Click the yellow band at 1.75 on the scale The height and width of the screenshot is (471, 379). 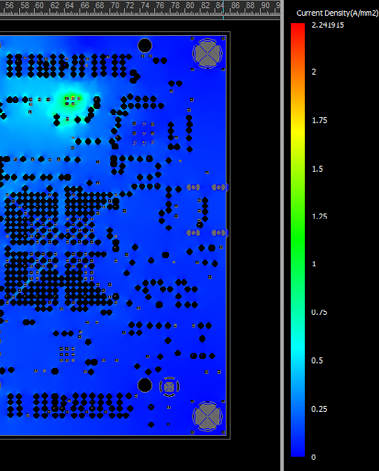tap(298, 121)
